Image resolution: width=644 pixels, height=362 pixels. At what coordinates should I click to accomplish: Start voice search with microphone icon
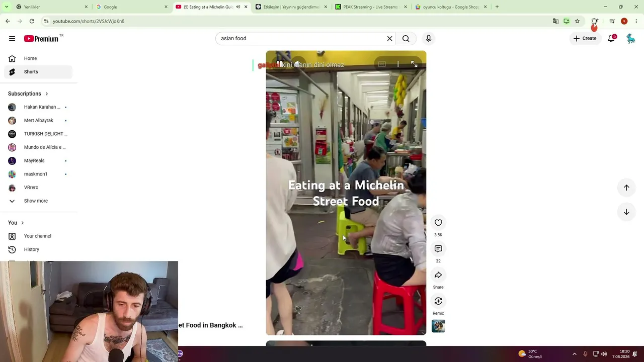click(429, 39)
